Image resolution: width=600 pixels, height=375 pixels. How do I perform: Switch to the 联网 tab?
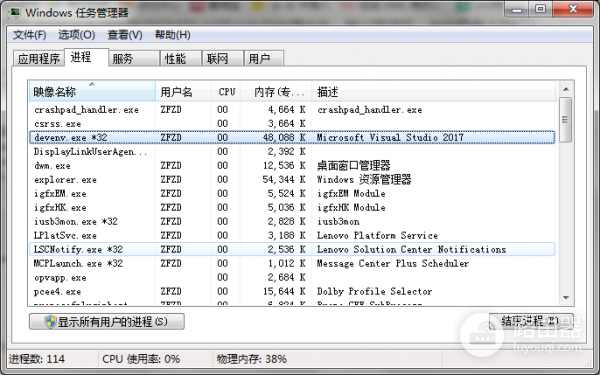[222, 58]
